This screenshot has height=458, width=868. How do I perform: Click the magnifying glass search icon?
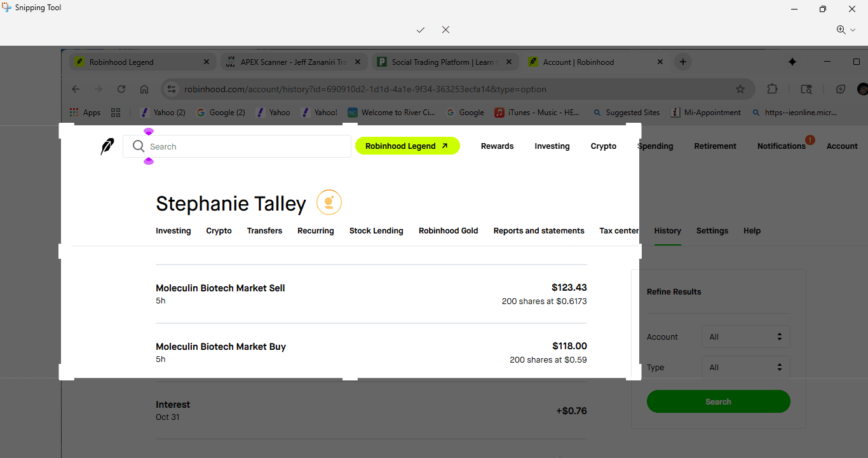coord(139,146)
